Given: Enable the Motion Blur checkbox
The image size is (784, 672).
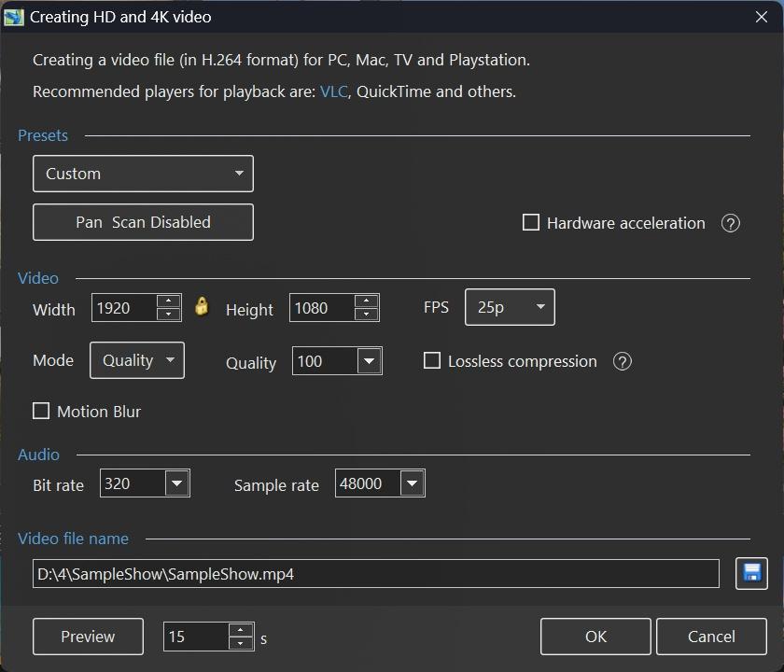Looking at the screenshot, I should 41,412.
